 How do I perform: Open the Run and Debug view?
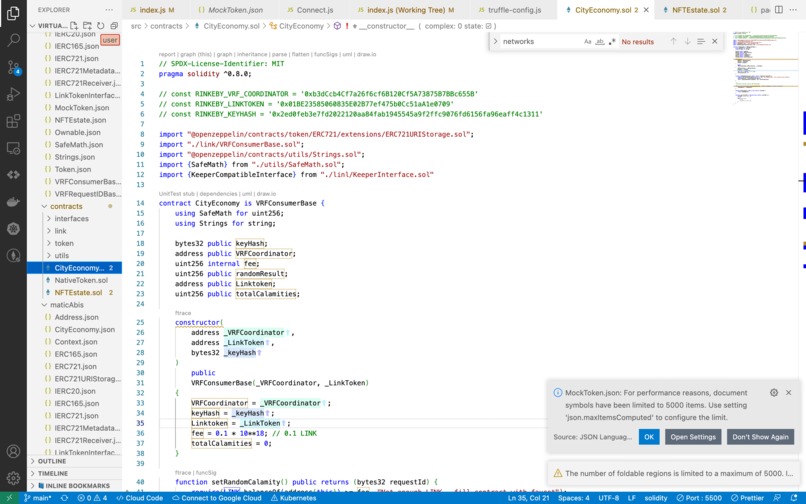[13, 94]
